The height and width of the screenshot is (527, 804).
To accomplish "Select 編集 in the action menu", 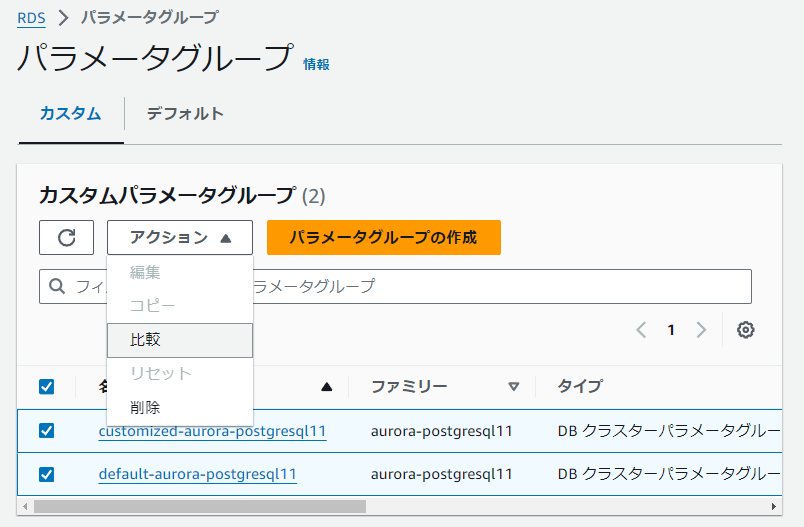I will click(x=180, y=272).
